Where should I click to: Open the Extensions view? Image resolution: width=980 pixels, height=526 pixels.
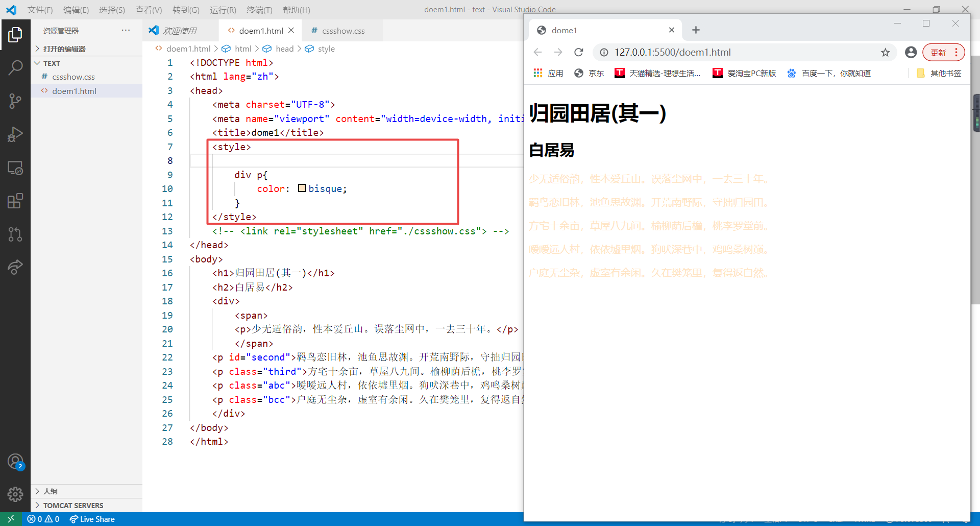(x=15, y=201)
